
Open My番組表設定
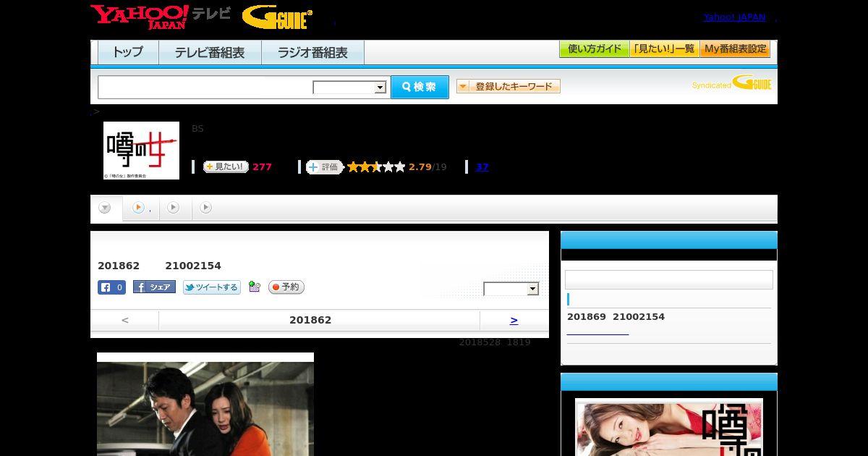(735, 49)
